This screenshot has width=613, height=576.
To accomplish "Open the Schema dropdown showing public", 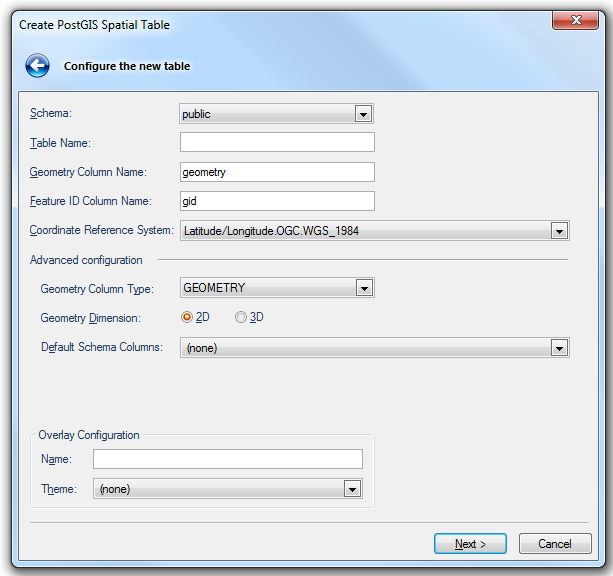I will [276, 114].
